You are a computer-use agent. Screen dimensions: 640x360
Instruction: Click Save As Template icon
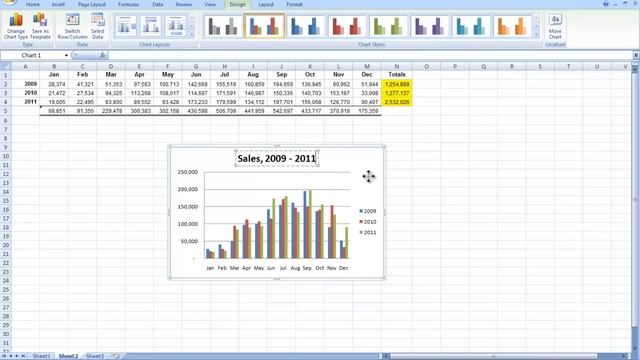coord(40,26)
